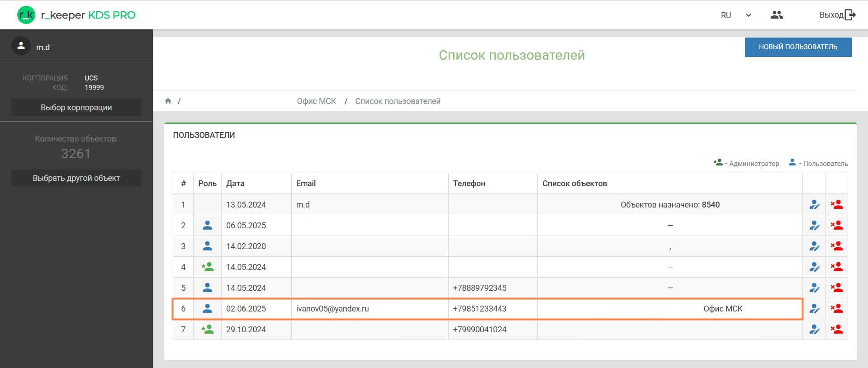Click Выбрать другой объект button
This screenshot has width=868, height=368.
click(x=76, y=178)
